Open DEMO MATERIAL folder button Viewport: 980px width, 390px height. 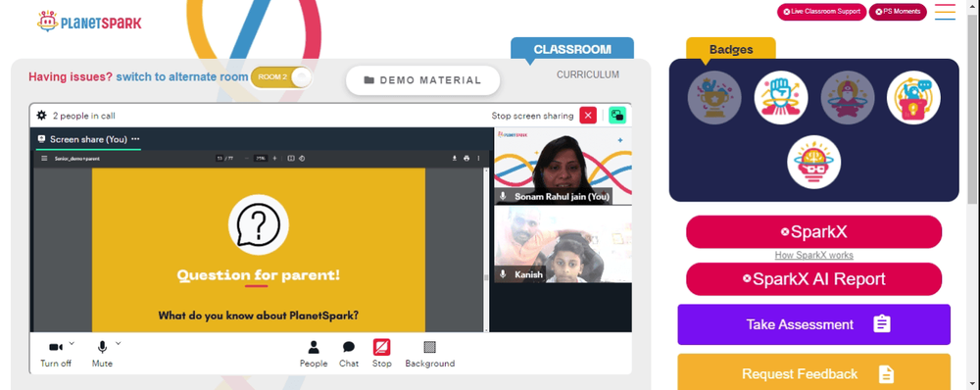423,80
